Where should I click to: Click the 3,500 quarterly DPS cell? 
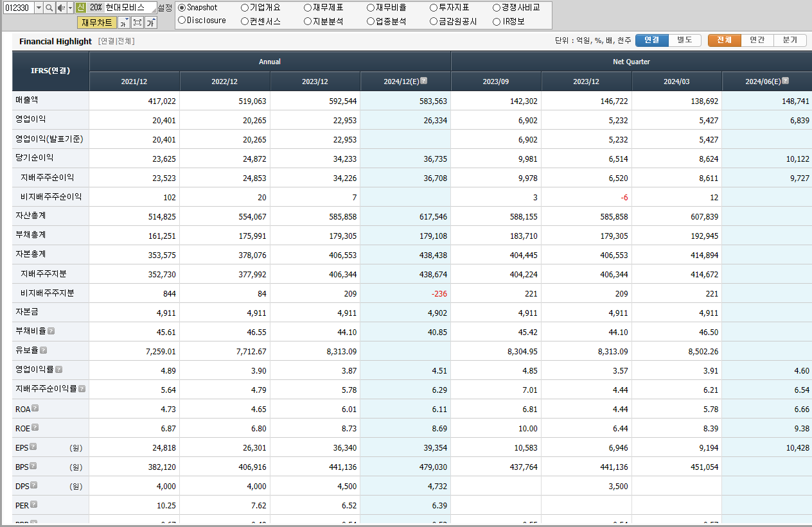(587, 486)
